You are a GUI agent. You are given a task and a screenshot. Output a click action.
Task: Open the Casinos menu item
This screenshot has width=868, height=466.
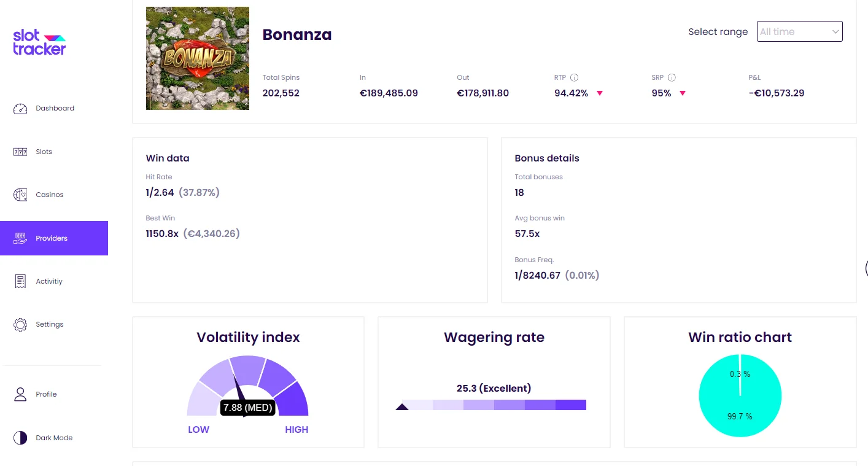(x=50, y=195)
